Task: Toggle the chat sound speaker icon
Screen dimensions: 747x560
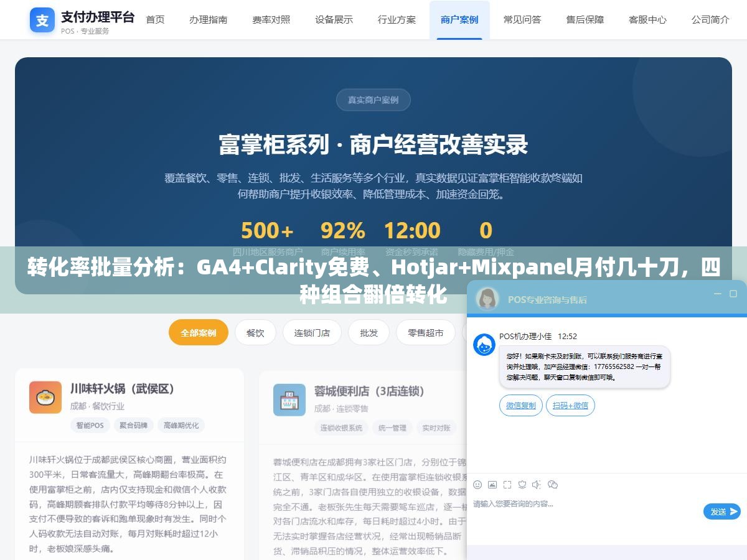Action: tap(537, 485)
